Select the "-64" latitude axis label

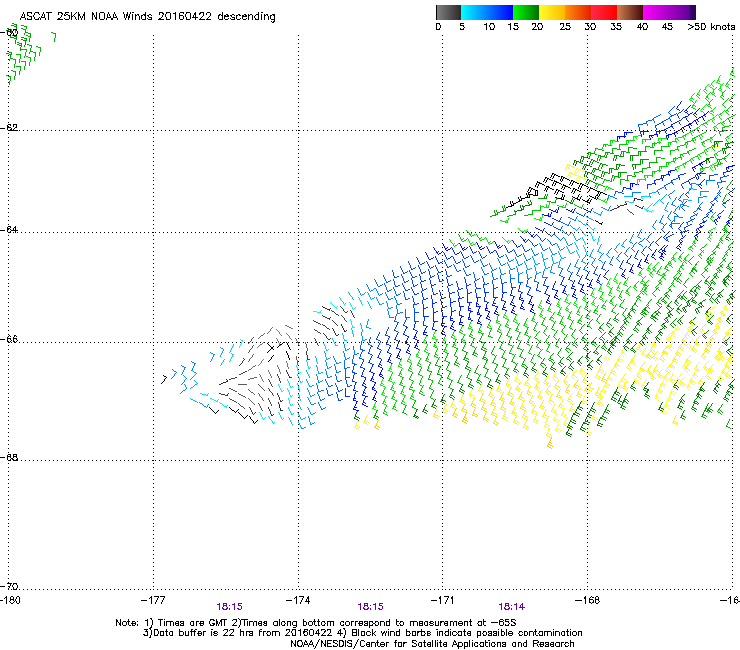(9, 229)
